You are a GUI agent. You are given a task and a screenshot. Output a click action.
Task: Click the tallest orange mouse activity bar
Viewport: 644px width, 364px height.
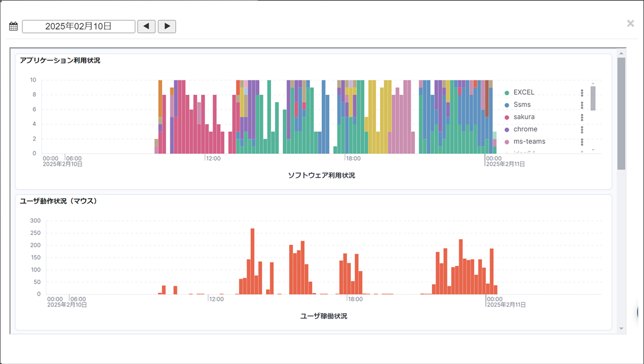[x=252, y=261]
